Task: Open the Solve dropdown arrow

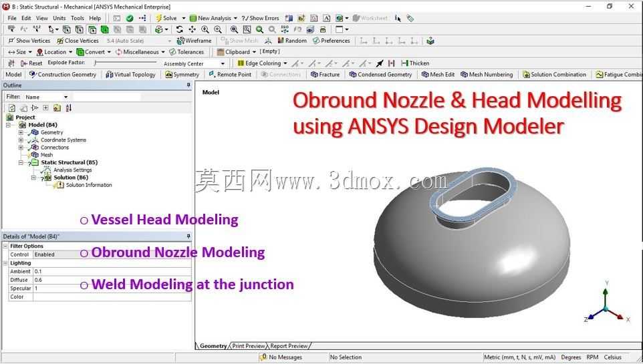Action: pyautogui.click(x=183, y=18)
